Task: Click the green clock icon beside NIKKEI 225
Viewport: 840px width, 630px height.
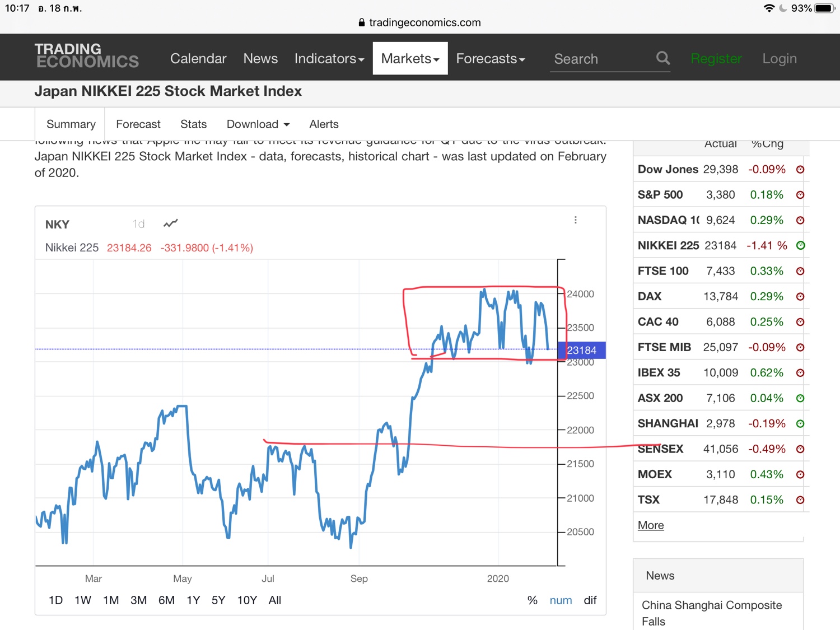Action: point(800,245)
